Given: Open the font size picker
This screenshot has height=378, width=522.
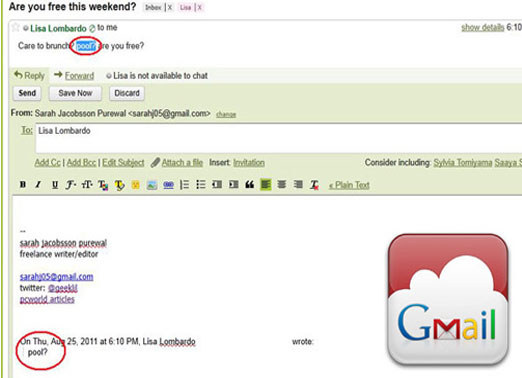Looking at the screenshot, I should (x=87, y=184).
